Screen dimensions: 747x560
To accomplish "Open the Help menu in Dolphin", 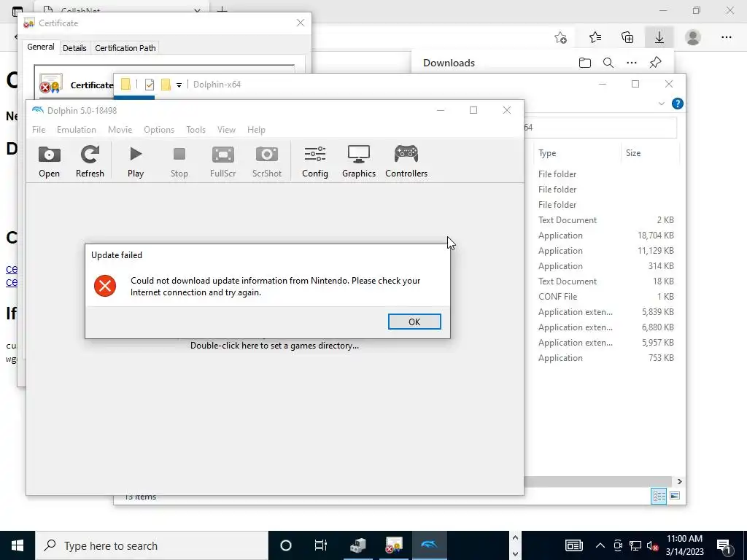I will (256, 130).
